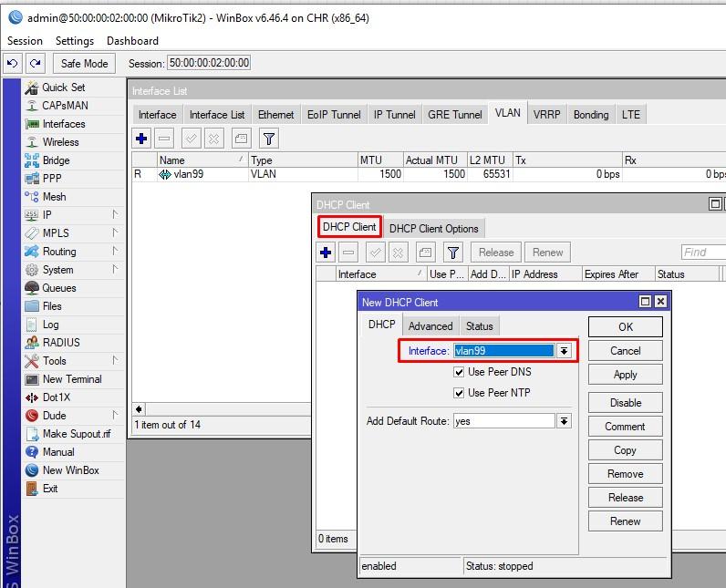Open Files from the sidebar

(52, 306)
